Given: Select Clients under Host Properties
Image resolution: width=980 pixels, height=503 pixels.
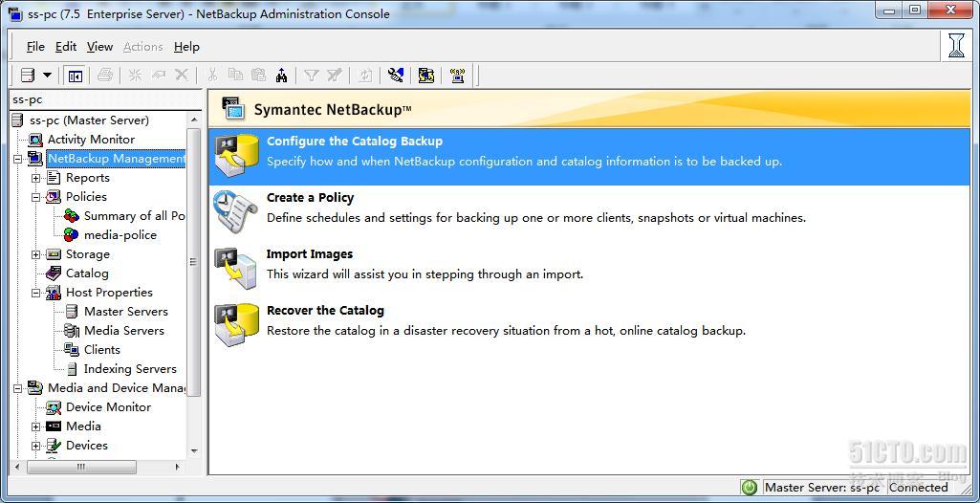Looking at the screenshot, I should pos(102,349).
